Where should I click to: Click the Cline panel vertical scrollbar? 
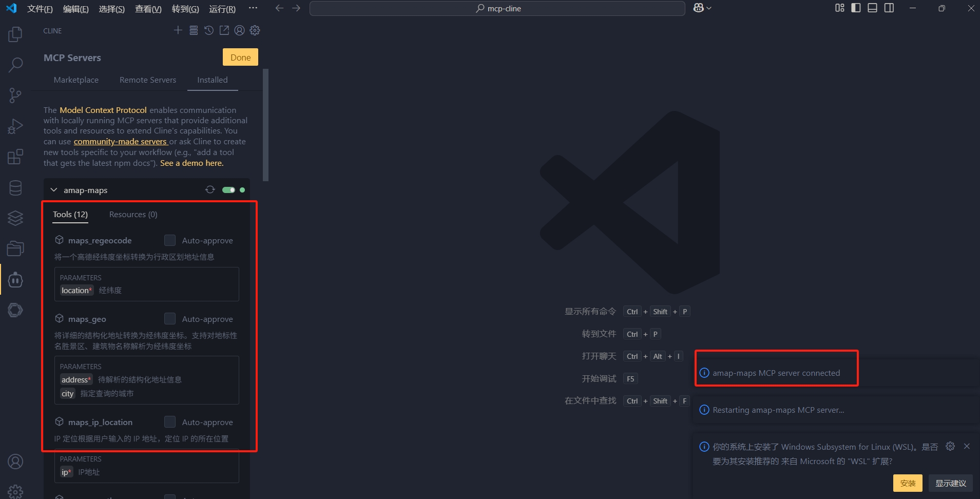pos(265,125)
